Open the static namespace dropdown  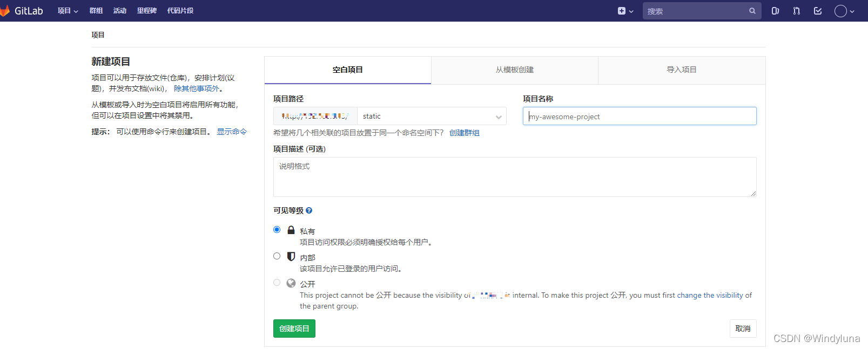point(432,116)
